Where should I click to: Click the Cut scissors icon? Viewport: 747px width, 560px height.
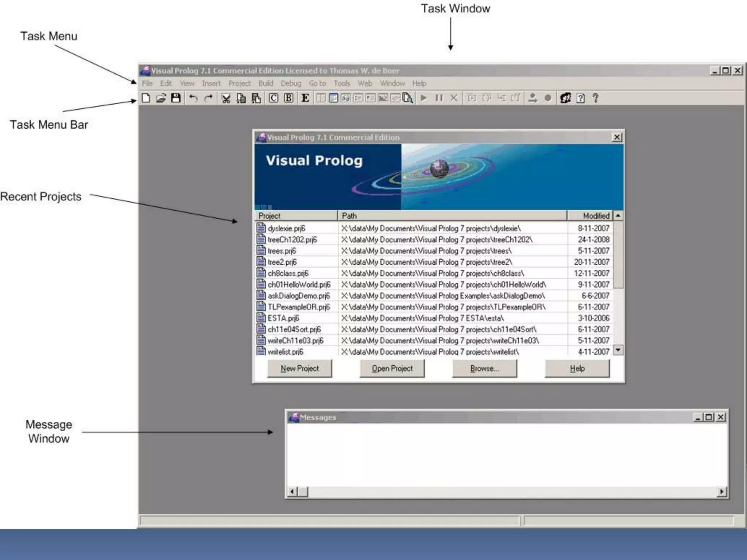pyautogui.click(x=226, y=98)
